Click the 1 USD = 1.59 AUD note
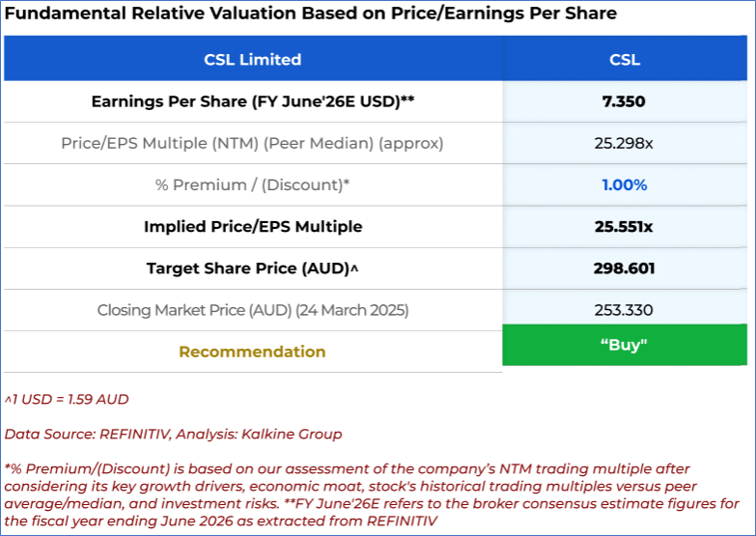This screenshot has height=536, width=756. click(67, 399)
